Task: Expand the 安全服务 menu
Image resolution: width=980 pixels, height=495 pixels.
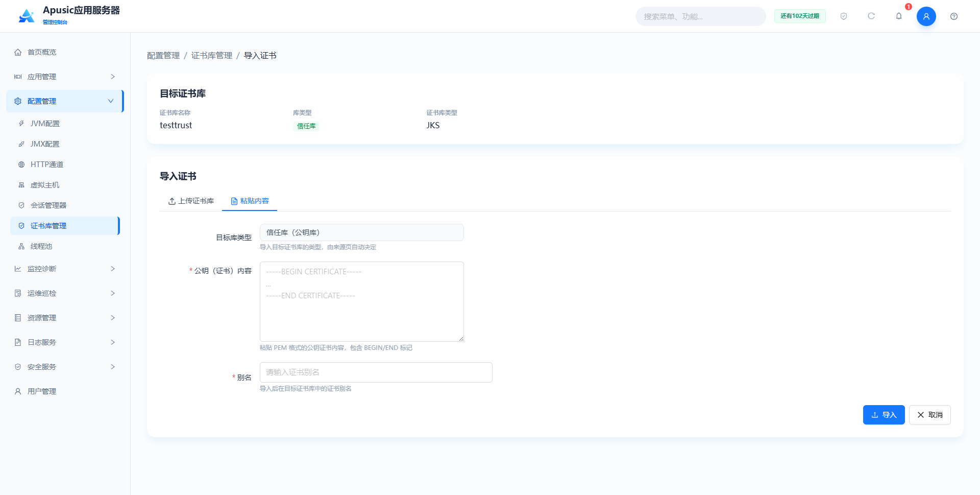Action: coord(65,367)
